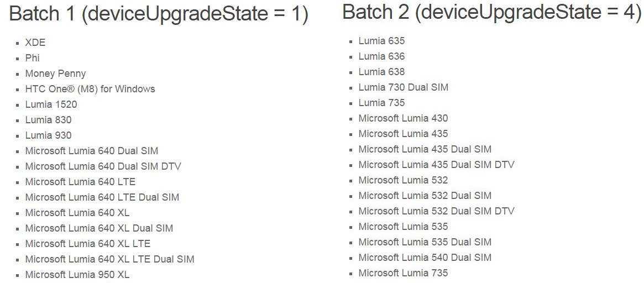Screen dimensions: 644x283
Task: Click the Phi list item
Action: [32, 58]
